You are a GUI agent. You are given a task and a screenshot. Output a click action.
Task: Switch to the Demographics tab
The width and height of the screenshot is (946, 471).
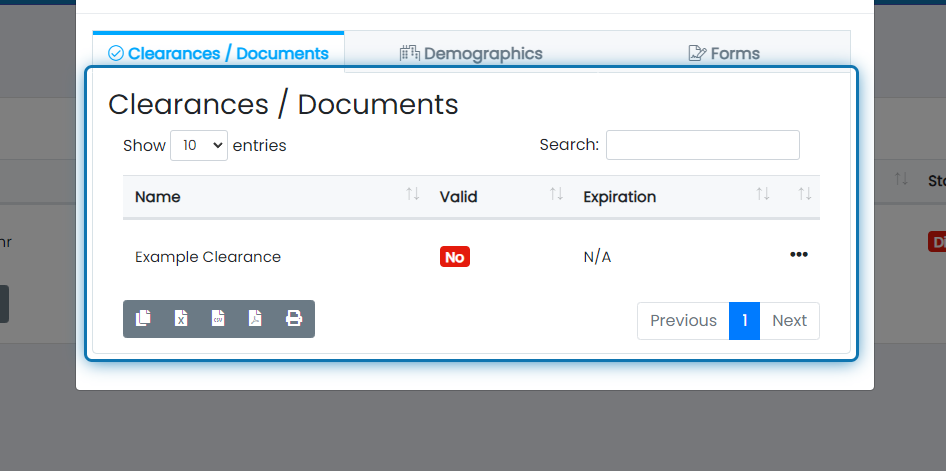coord(471,54)
